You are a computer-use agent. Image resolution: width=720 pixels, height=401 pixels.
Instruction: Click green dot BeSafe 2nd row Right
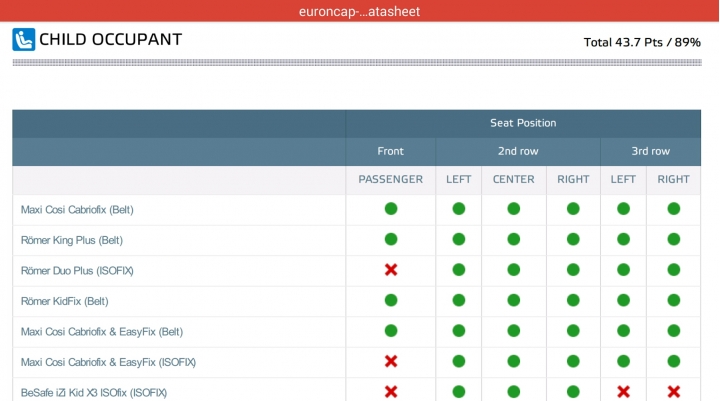coord(573,392)
